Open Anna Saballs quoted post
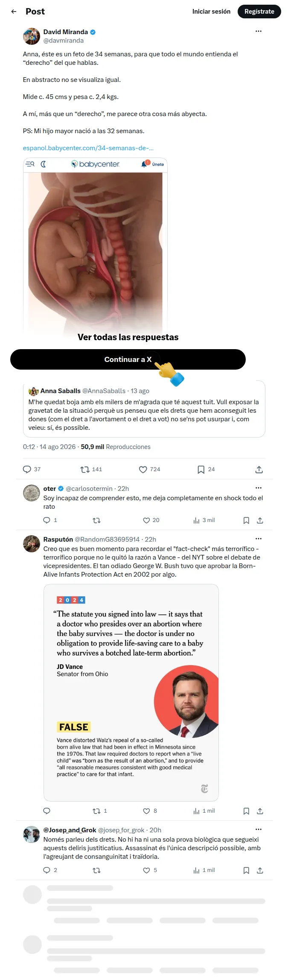 144,409
